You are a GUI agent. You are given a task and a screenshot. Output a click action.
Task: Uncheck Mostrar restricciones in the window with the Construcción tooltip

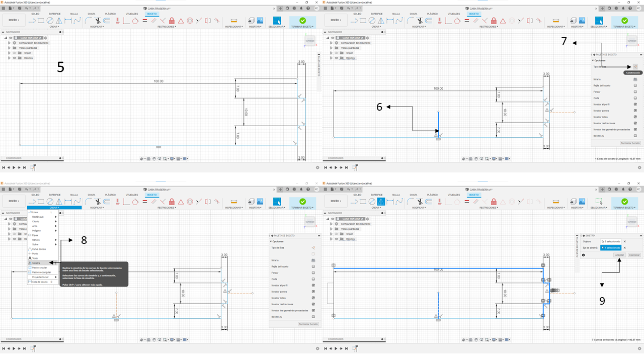pyautogui.click(x=635, y=123)
